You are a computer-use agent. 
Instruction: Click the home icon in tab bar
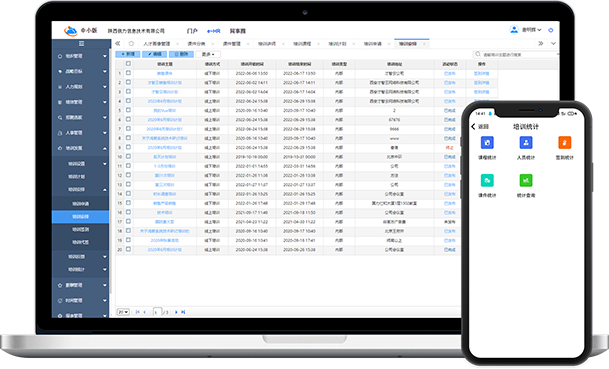131,44
